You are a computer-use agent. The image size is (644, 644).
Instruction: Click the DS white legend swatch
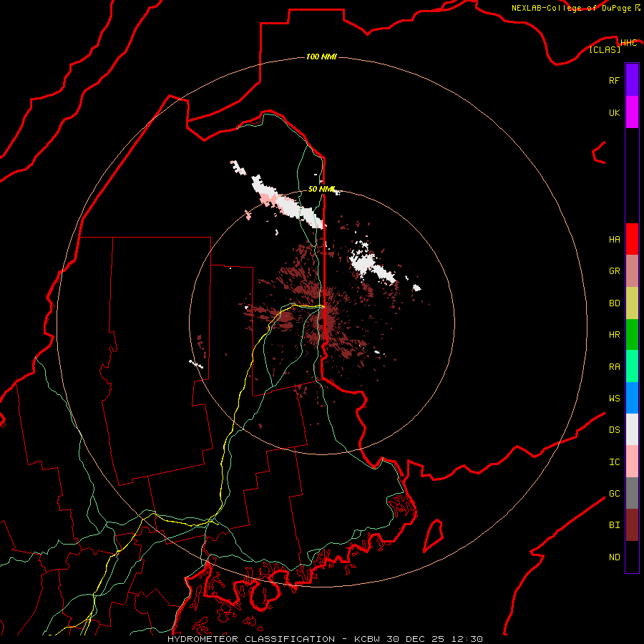click(632, 429)
